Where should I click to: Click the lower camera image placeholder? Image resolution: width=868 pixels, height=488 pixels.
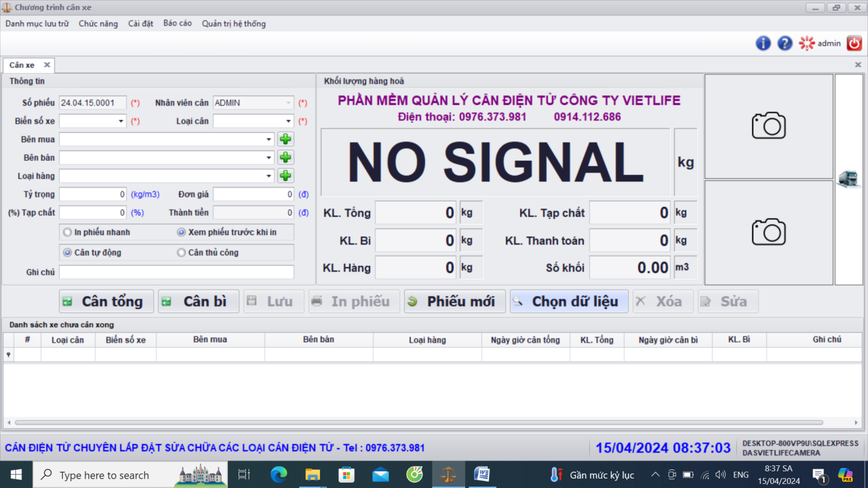[768, 233]
